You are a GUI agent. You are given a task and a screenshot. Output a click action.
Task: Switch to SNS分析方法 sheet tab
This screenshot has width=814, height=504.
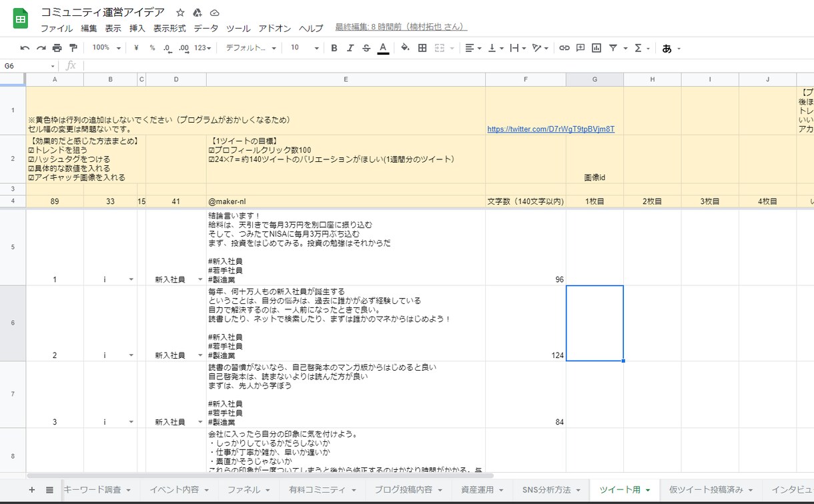552,489
